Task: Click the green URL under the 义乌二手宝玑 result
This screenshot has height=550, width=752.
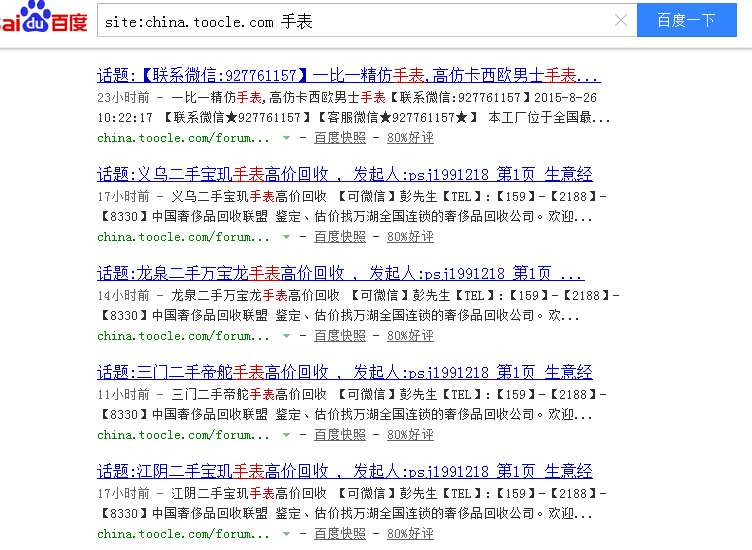Action: pyautogui.click(x=183, y=237)
